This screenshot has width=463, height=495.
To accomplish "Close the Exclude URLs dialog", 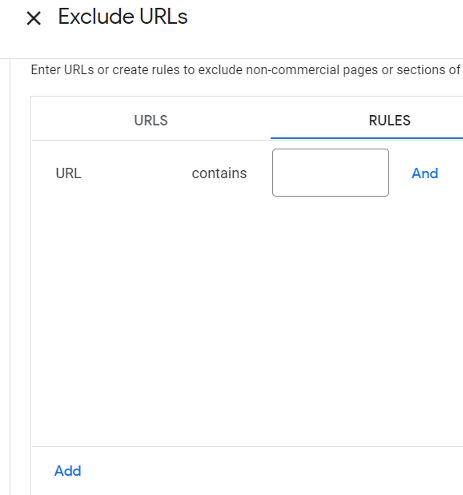I will point(34,18).
